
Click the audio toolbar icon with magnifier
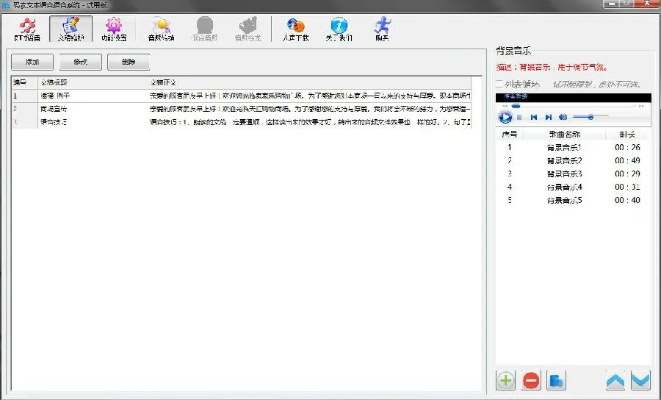pyautogui.click(x=160, y=28)
